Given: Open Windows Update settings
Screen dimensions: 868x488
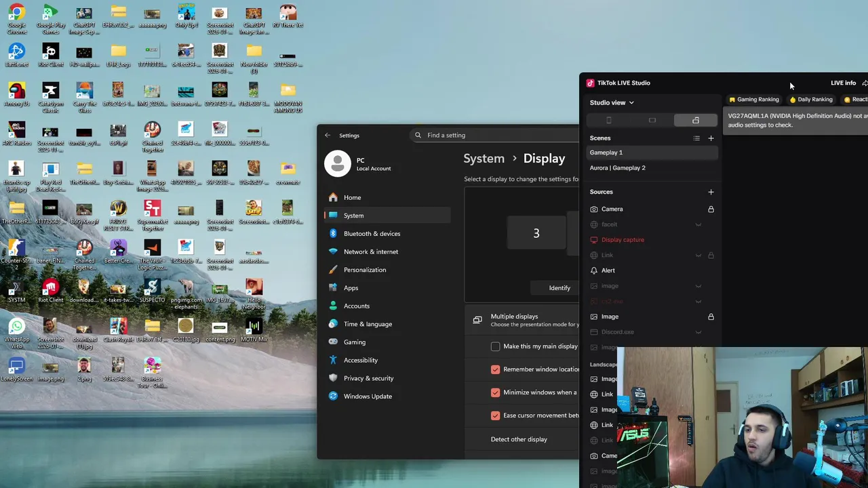Looking at the screenshot, I should coord(387,396).
